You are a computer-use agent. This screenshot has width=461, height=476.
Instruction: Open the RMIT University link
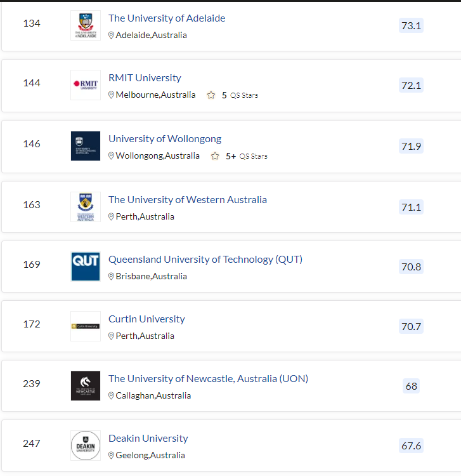tap(145, 77)
